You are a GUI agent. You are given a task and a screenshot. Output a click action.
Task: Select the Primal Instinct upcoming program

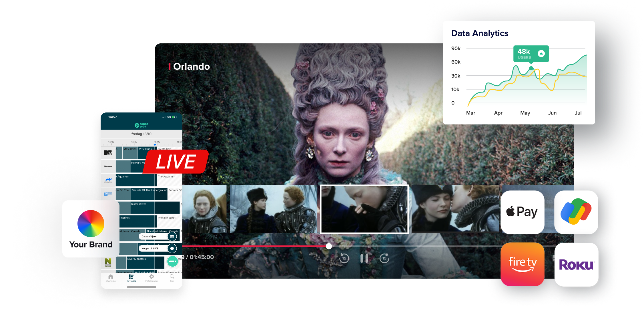169,222
